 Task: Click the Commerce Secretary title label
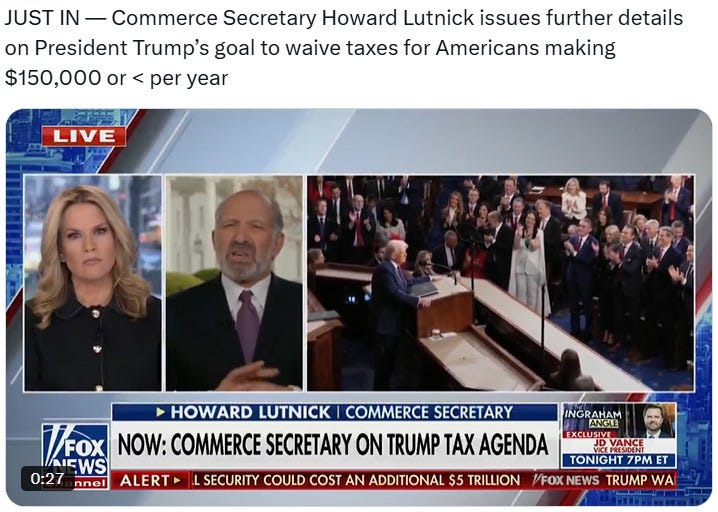429,412
